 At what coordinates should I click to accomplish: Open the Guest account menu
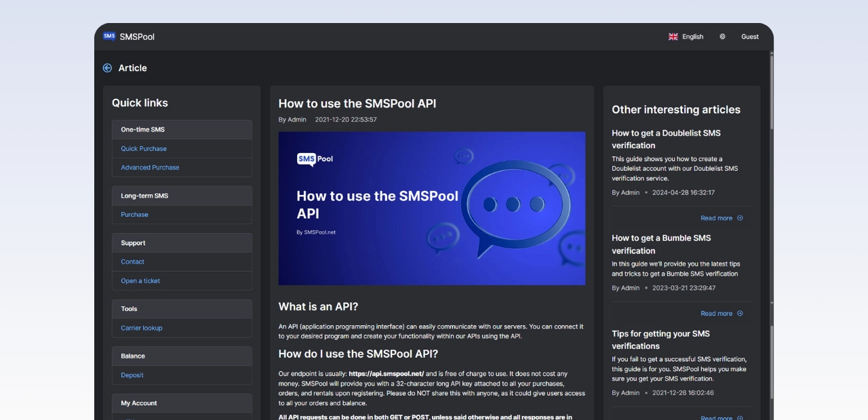(x=750, y=37)
